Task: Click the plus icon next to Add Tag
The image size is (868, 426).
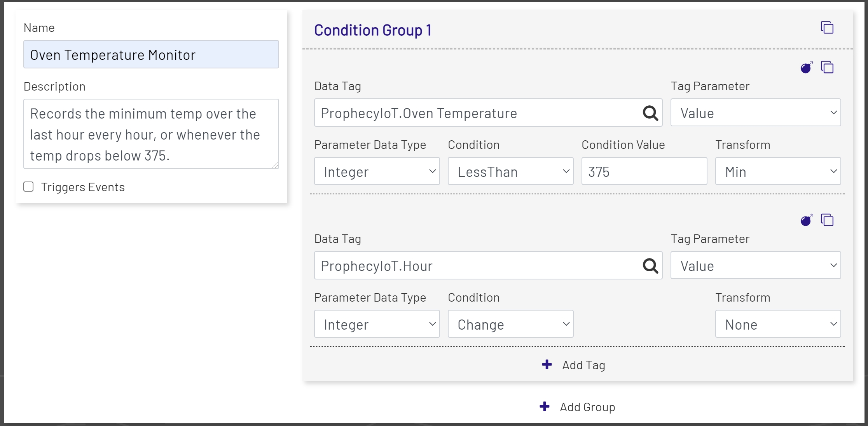Action: (547, 365)
